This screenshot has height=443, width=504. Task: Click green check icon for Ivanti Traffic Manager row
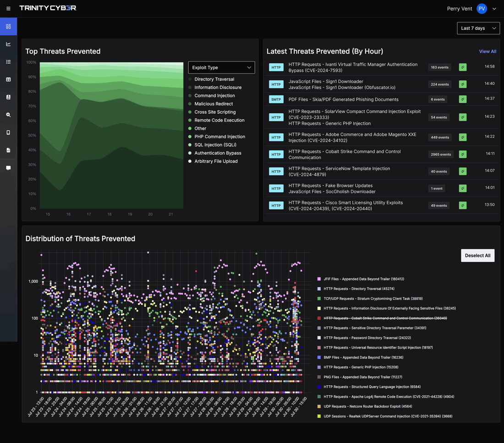tap(463, 67)
